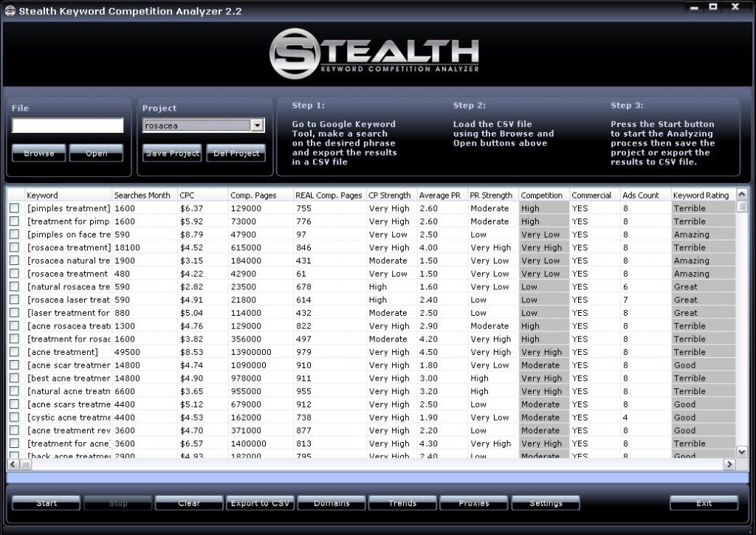756x535 pixels.
Task: Sort by Keyword Rating column header
Action: point(700,196)
